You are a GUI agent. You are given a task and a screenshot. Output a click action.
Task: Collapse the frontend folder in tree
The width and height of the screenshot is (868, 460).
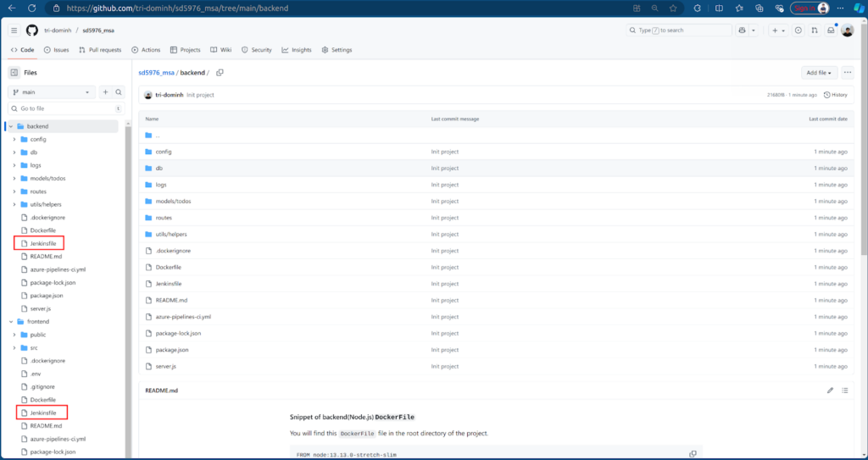[x=11, y=322]
